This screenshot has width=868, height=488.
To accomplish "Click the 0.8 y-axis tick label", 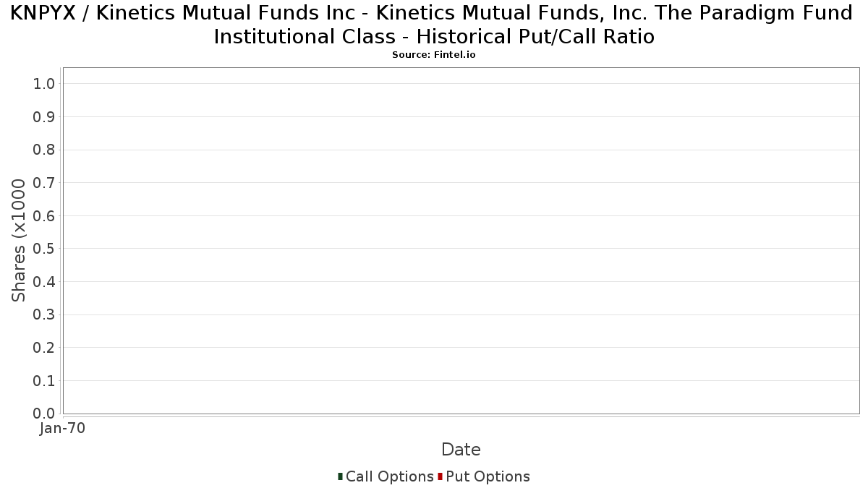I will 44,150.
